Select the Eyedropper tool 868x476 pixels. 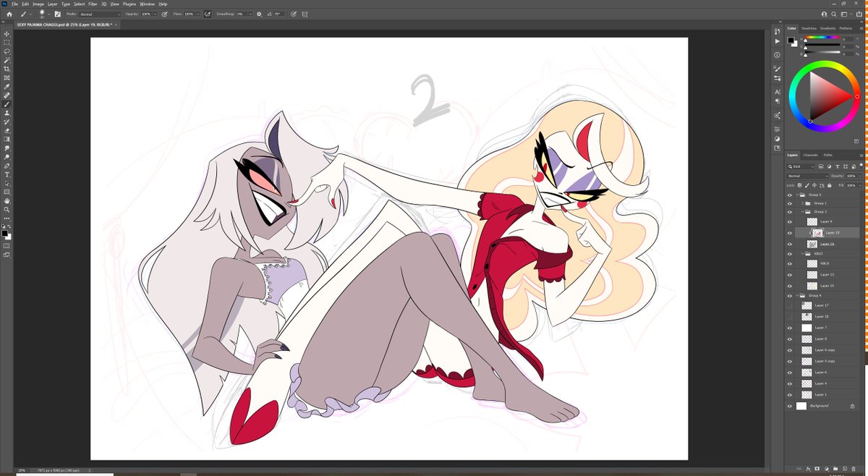pos(7,86)
